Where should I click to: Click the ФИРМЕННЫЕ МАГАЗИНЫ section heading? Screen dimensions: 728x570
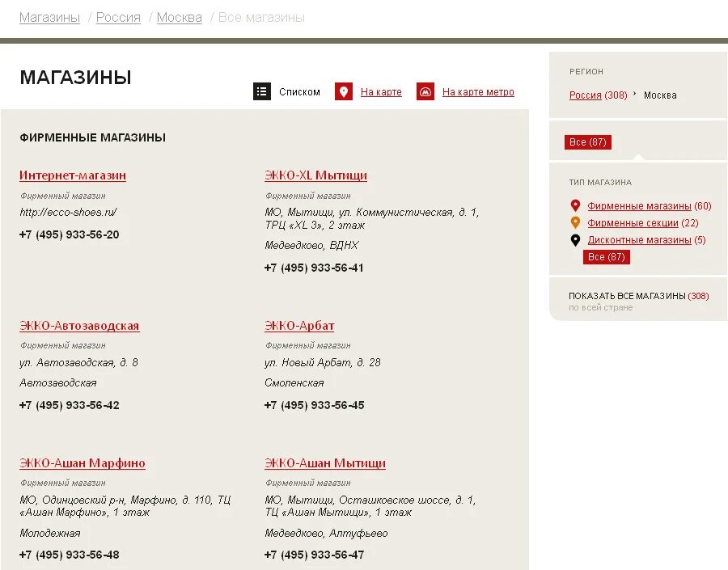[x=93, y=137]
